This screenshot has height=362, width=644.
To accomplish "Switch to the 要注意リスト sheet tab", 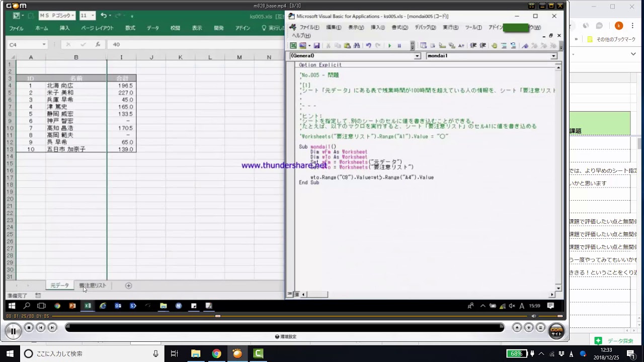I will tap(93, 286).
